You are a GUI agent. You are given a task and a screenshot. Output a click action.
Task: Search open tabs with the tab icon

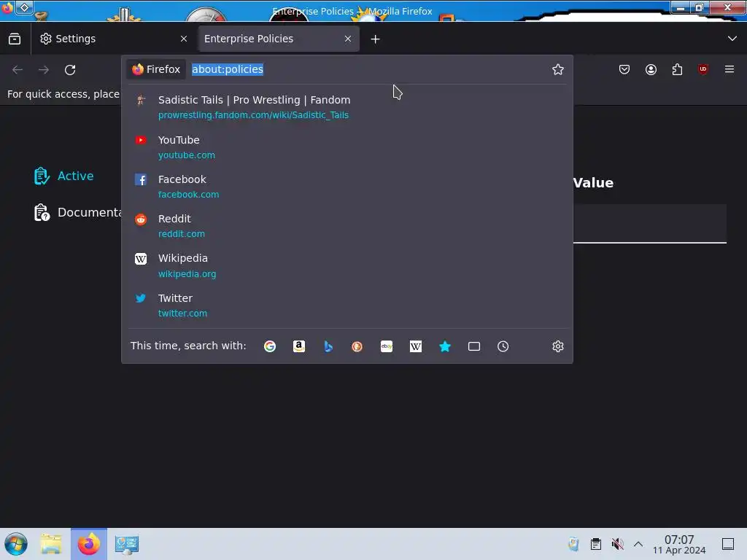pos(474,346)
